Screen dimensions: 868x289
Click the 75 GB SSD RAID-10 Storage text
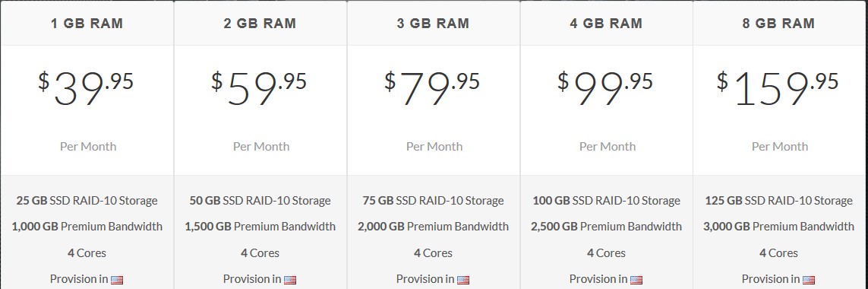coord(434,200)
